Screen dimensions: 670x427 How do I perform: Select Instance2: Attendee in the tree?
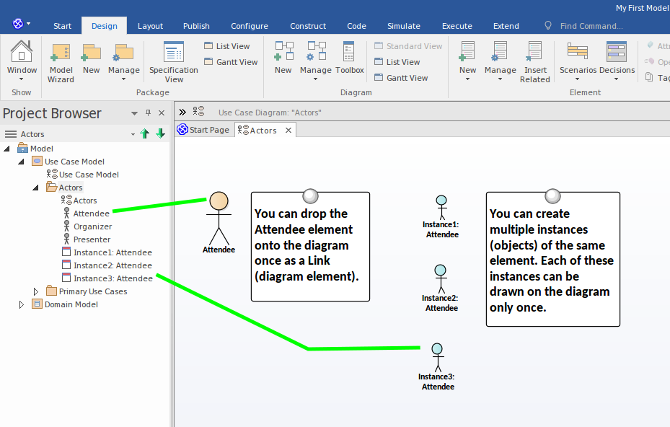point(112,265)
